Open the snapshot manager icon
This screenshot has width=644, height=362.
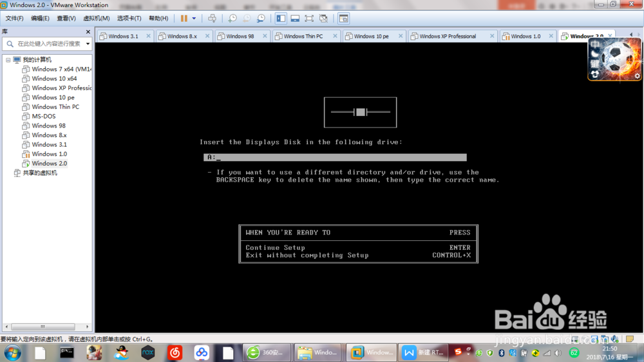pos(261,19)
